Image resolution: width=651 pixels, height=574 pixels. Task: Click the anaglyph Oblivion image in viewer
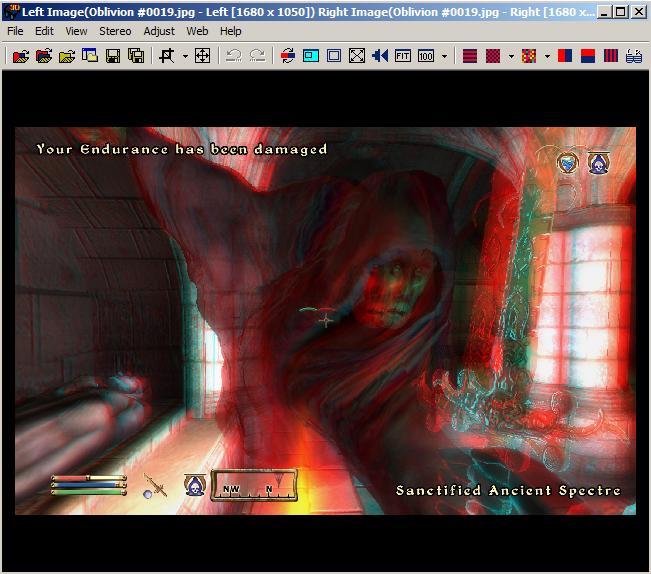click(x=326, y=321)
